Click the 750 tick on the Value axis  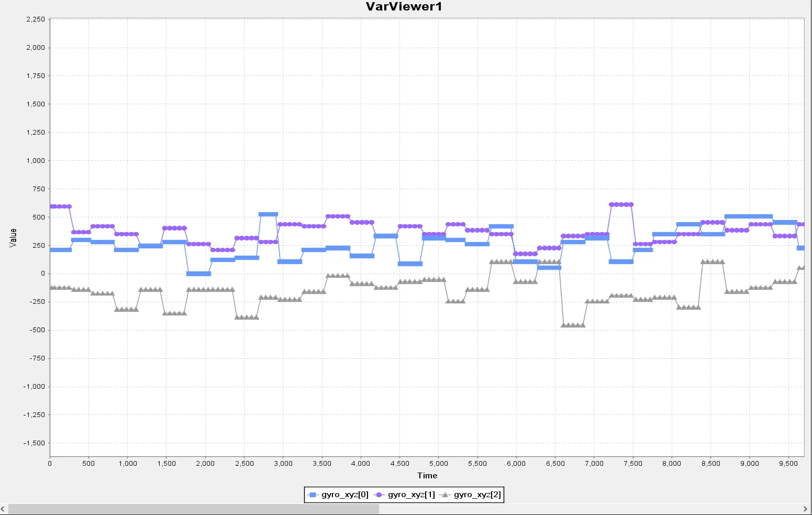[x=39, y=189]
